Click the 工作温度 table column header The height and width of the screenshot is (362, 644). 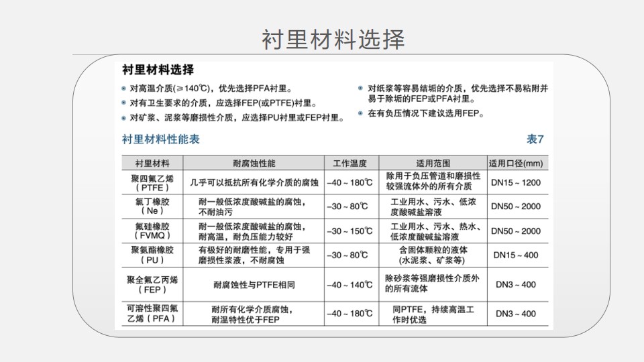pyautogui.click(x=350, y=163)
